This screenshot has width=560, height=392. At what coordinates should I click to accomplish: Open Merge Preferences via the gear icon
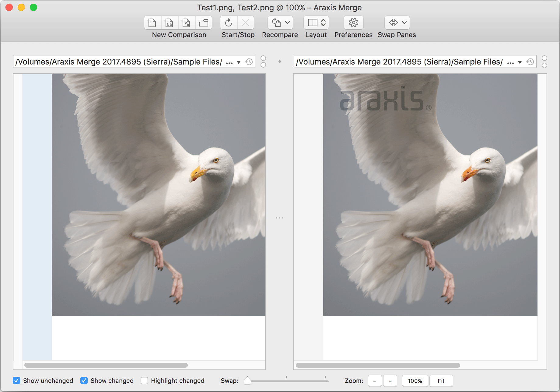tap(353, 23)
